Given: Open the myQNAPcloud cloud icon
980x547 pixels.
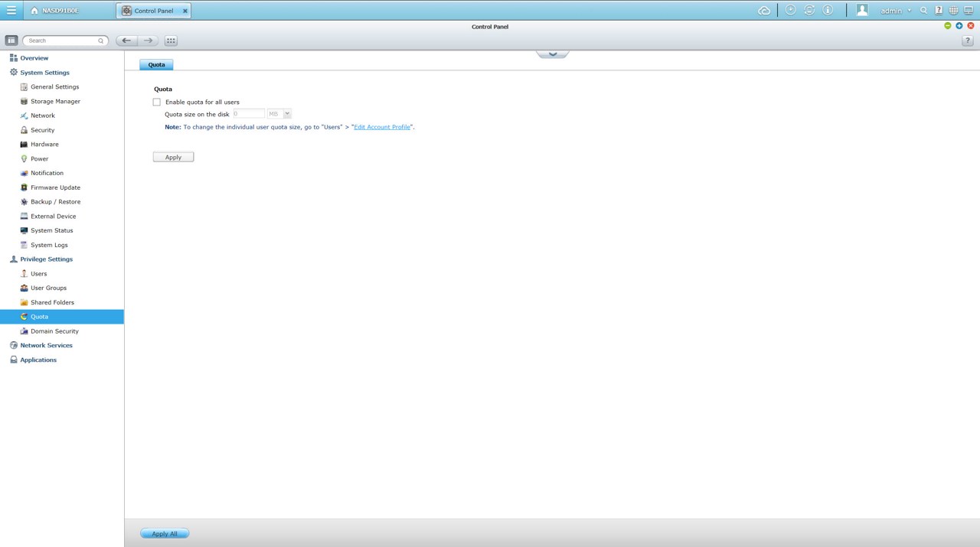Looking at the screenshot, I should 763,11.
